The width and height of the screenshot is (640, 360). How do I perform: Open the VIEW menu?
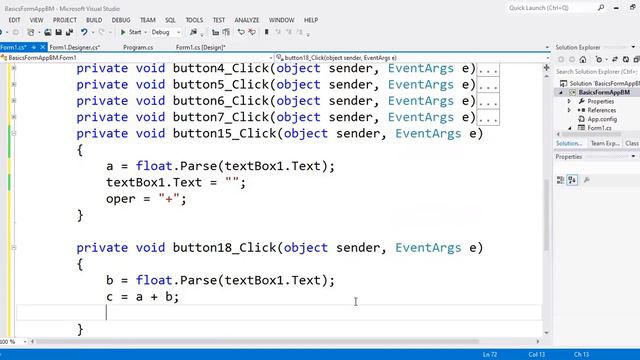point(36,20)
